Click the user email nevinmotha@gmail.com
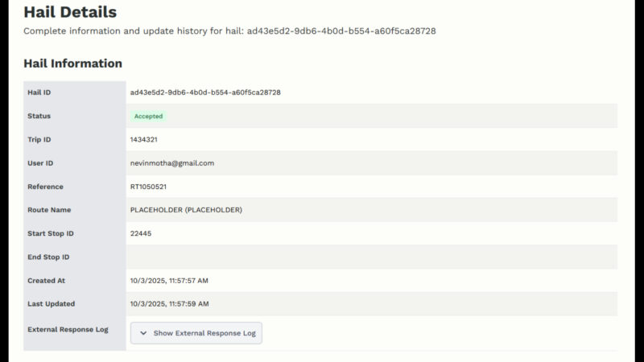This screenshot has height=362, width=644. point(171,162)
